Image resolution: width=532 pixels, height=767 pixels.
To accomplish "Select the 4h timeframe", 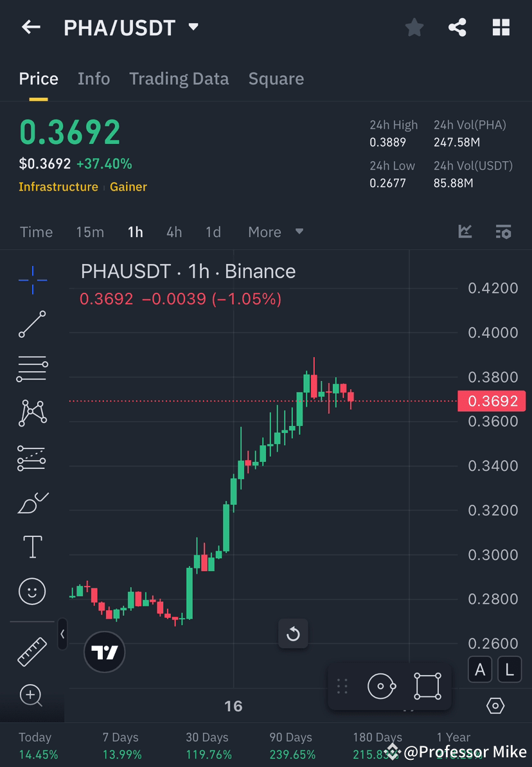I will point(173,232).
